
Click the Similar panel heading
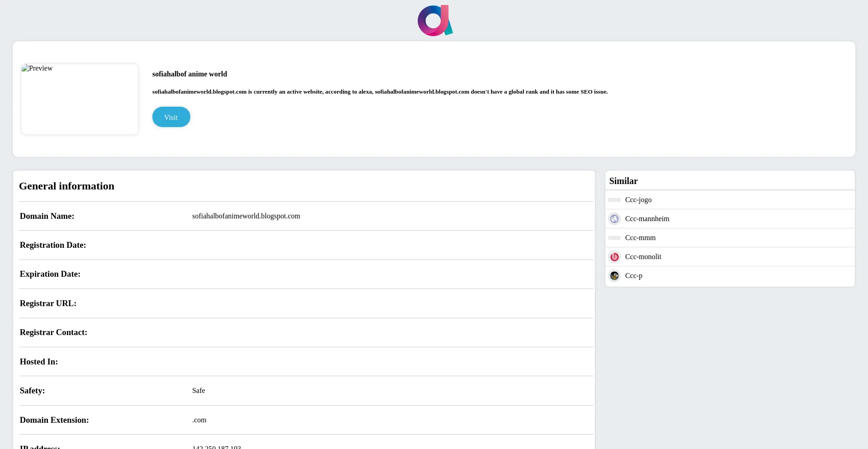click(x=623, y=181)
